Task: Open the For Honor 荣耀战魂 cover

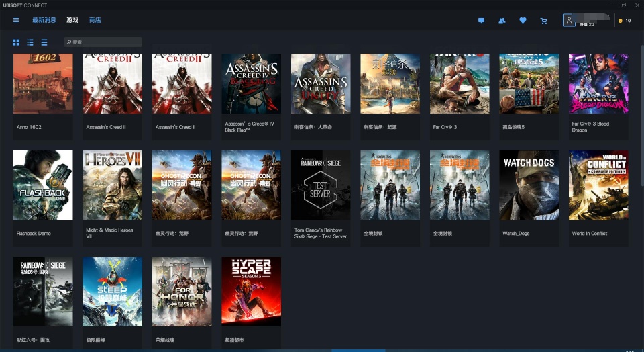Action: click(x=182, y=292)
